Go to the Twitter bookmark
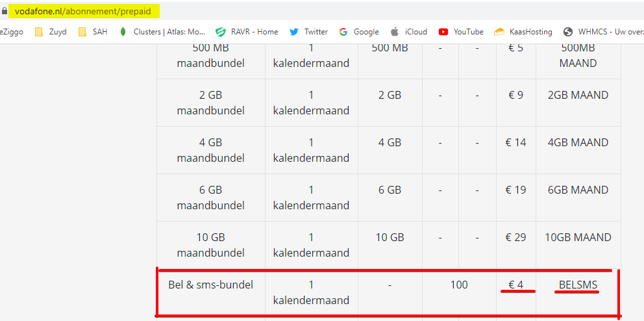Viewport: 644px width, 321px height. [308, 32]
